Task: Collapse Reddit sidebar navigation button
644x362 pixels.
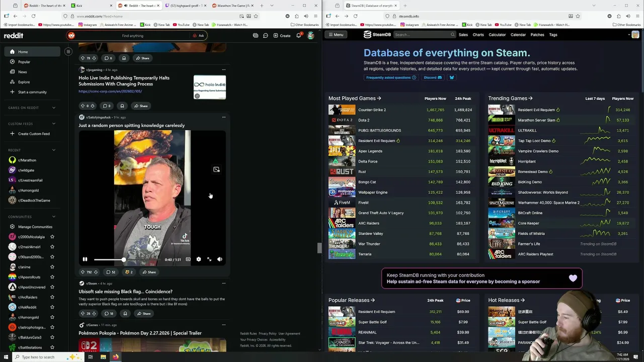Action: tap(68, 51)
